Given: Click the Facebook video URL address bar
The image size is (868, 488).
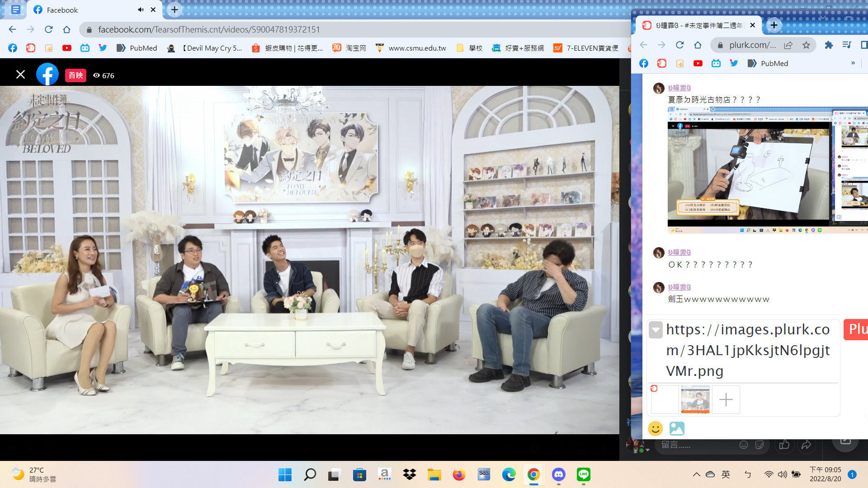Looking at the screenshot, I should click(x=353, y=29).
